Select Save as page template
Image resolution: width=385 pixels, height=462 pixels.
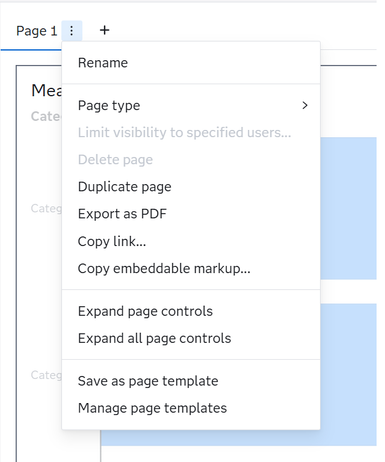click(191, 381)
